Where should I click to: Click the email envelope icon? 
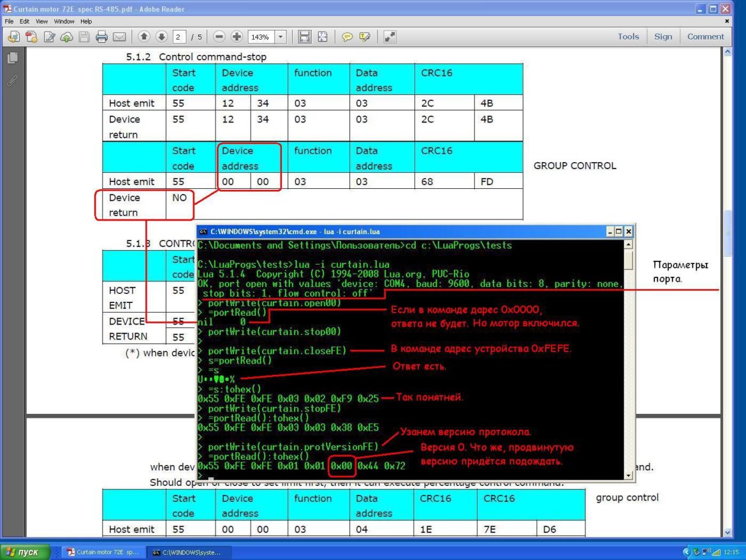tap(119, 36)
